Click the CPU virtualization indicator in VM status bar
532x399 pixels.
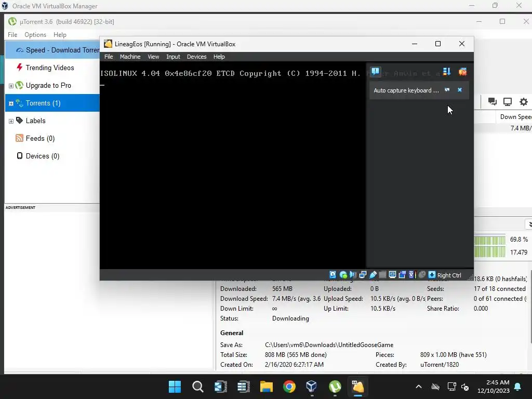click(412, 275)
